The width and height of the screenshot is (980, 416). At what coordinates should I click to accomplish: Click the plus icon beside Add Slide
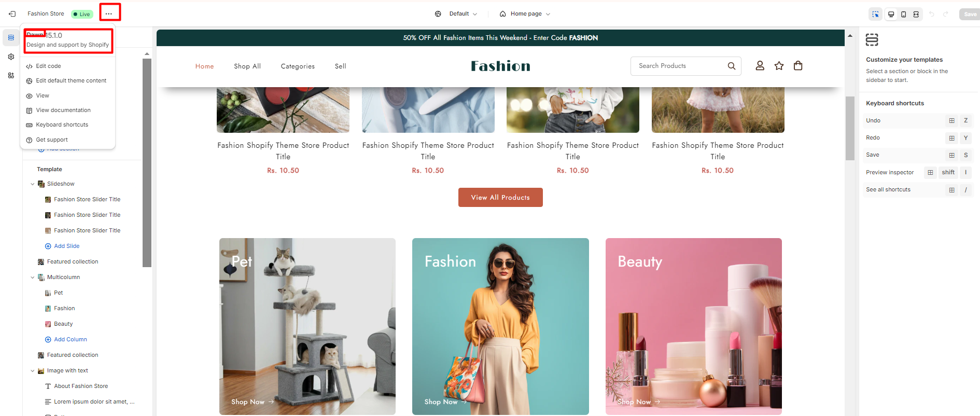48,246
